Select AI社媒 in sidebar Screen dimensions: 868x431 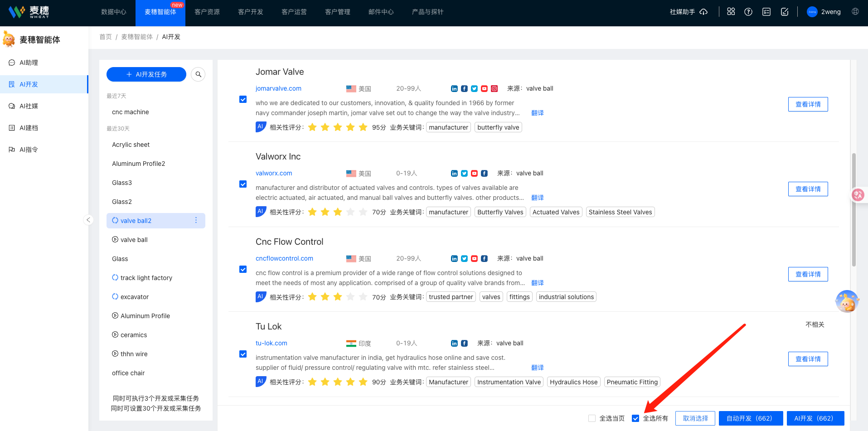[44, 106]
